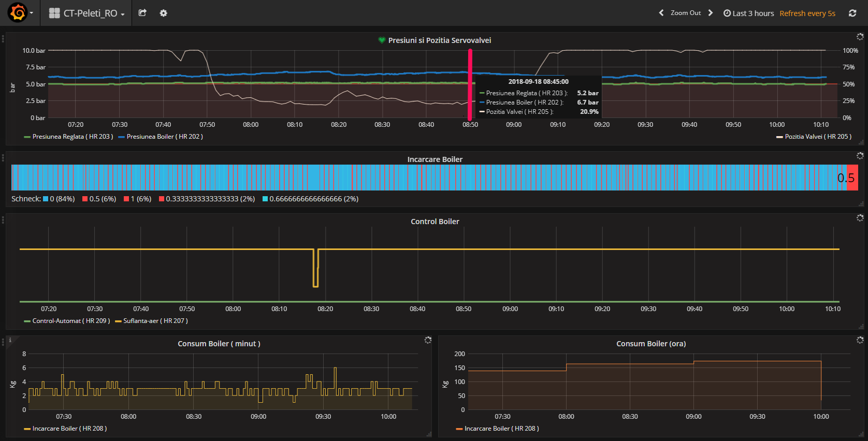Click the Schneck: legend label
The width and height of the screenshot is (868, 441).
pos(26,199)
